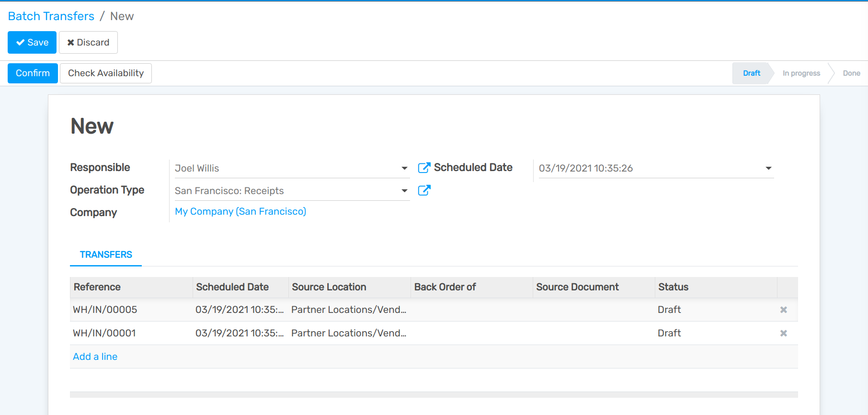Click Draft status in WH/IN/00005 row
Image resolution: width=868 pixels, height=415 pixels.
click(x=669, y=310)
